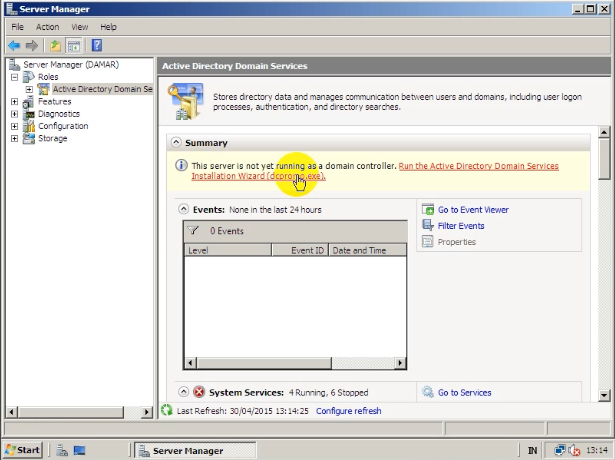The image size is (615, 460).
Task: Toggle the Show/Hide Console Tree icon
Action: click(x=73, y=46)
